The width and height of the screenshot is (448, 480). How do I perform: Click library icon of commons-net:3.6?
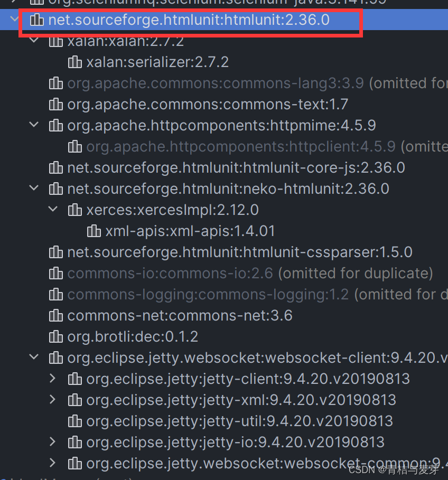(x=55, y=316)
